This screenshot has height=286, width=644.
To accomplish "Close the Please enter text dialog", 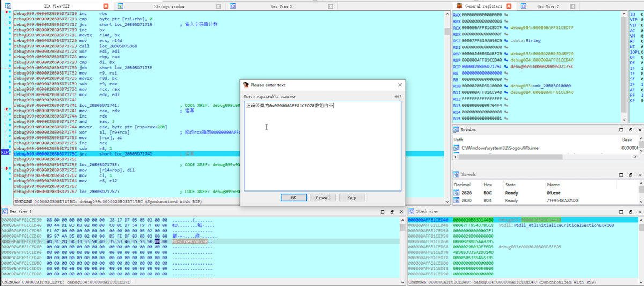I will coord(399,85).
